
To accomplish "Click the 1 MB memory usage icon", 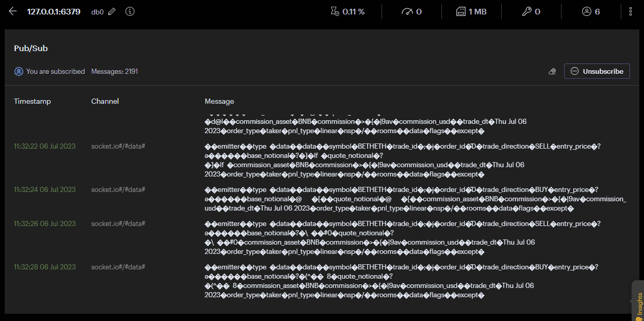I will 461,10.
